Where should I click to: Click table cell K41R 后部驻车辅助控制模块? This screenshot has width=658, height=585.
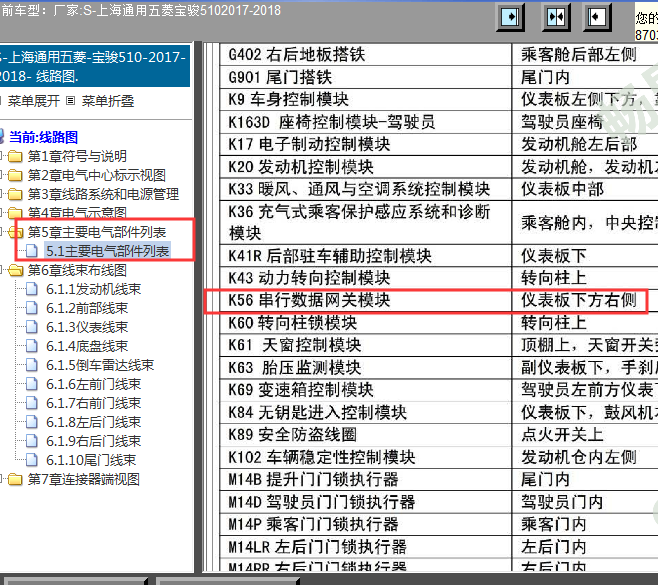pyautogui.click(x=366, y=256)
